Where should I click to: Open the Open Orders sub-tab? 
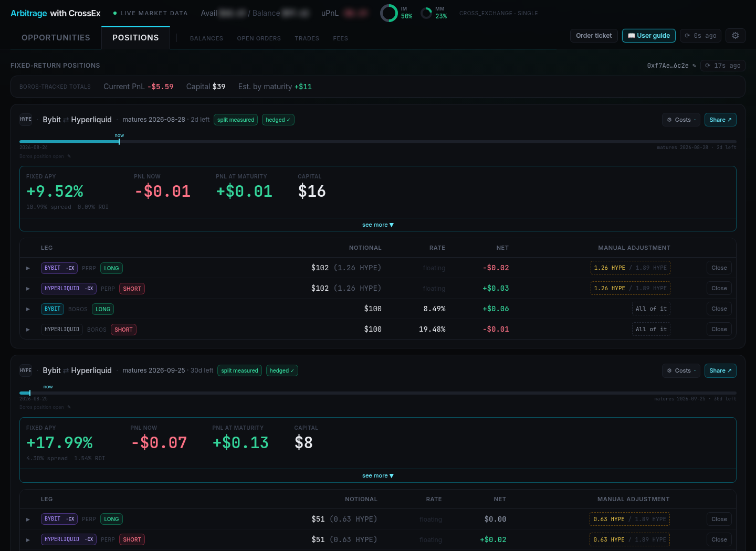(x=259, y=38)
